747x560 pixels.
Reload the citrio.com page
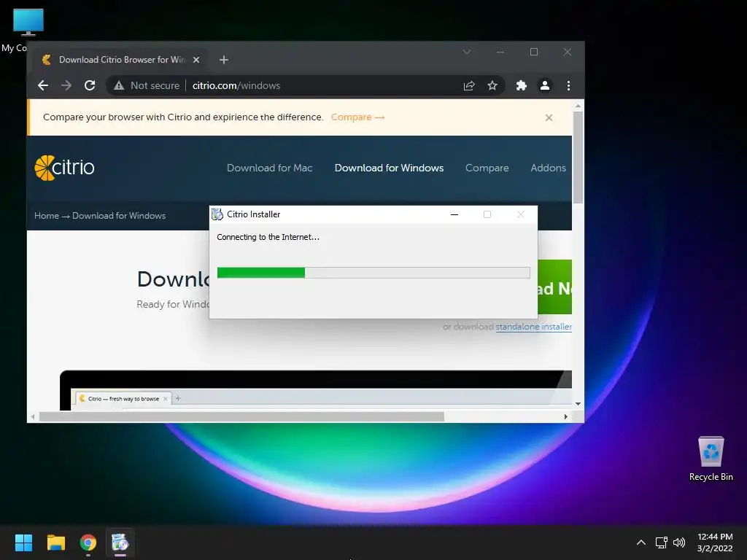coord(90,86)
